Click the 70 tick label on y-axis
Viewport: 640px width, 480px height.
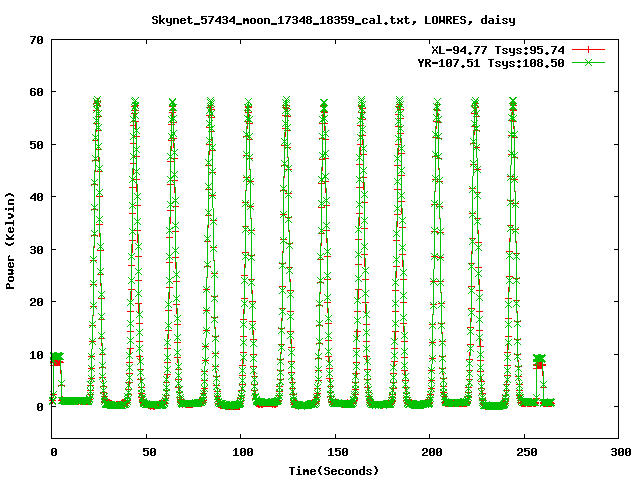click(36, 40)
